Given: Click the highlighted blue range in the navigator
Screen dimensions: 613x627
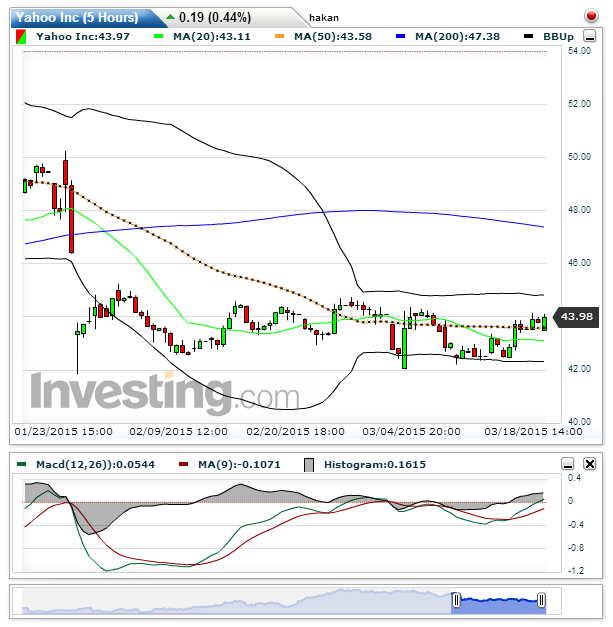Looking at the screenshot, I should point(499,603).
